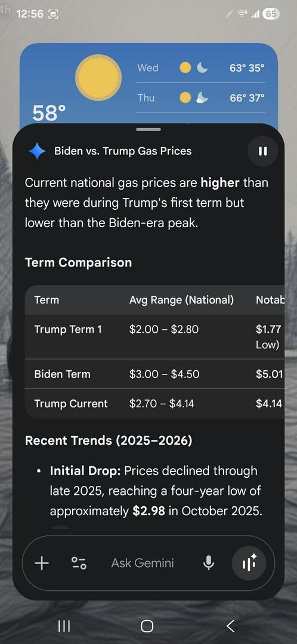The width and height of the screenshot is (297, 644).
Task: Go to the Android home button
Action: pos(147,626)
